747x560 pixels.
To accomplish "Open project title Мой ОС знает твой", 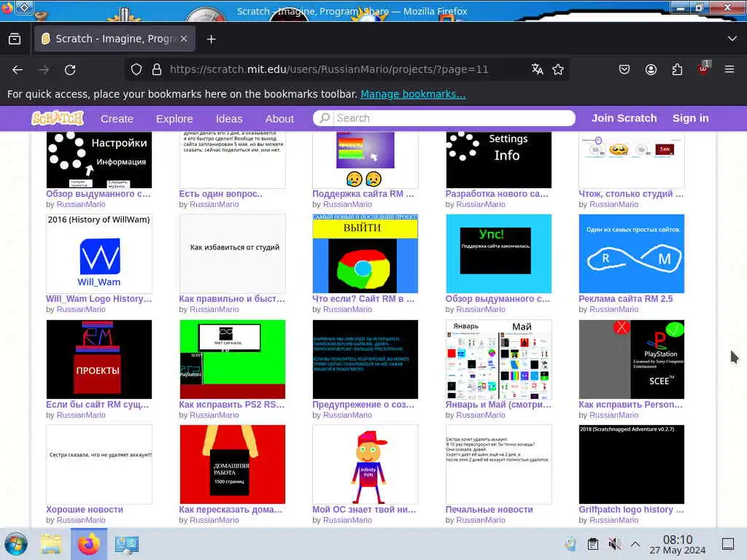I will pos(364,510).
